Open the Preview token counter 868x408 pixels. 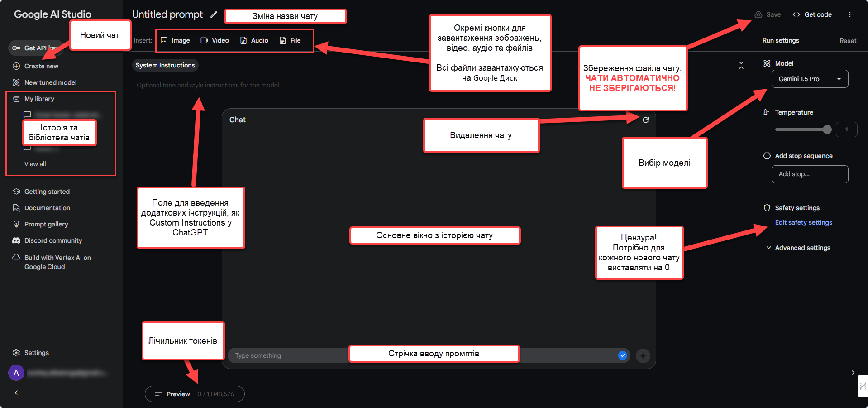pyautogui.click(x=195, y=394)
